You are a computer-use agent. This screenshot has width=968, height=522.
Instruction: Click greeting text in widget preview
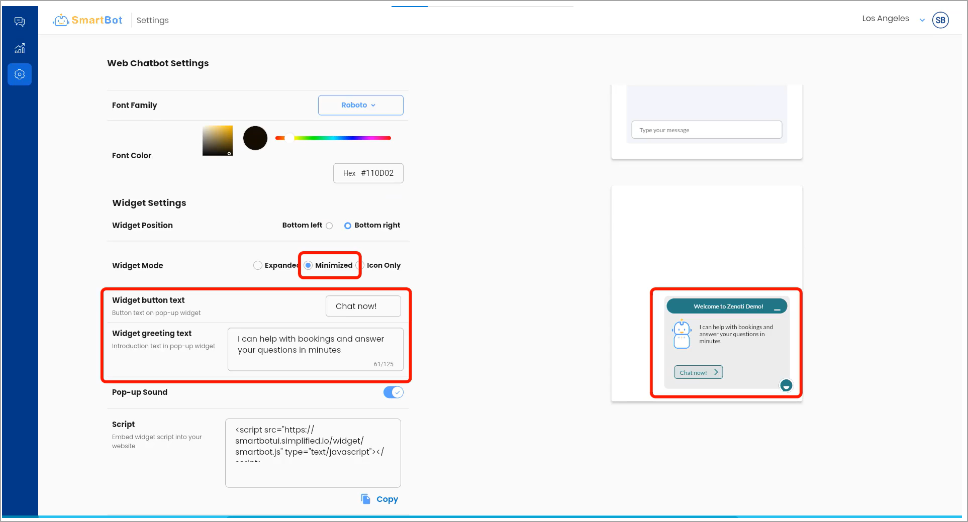(x=736, y=334)
